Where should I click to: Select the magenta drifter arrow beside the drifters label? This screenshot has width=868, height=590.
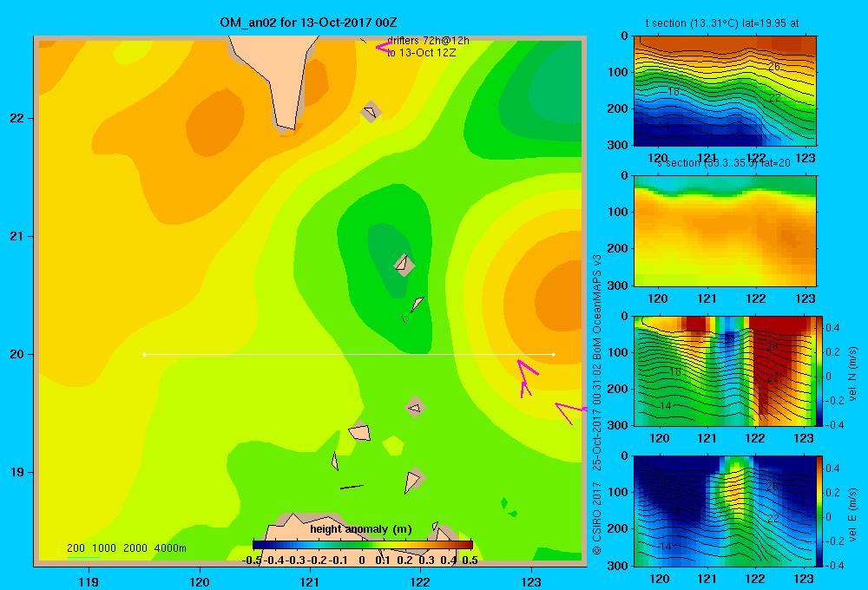click(384, 47)
